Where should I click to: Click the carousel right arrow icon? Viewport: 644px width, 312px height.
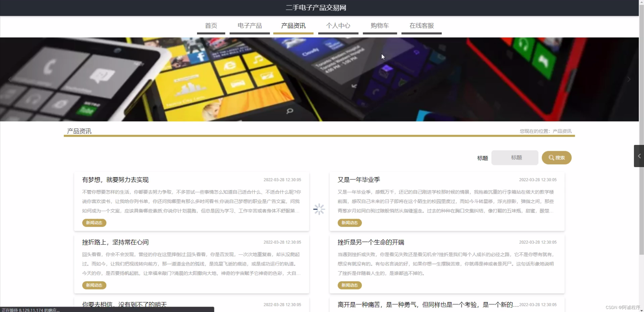pyautogui.click(x=629, y=79)
